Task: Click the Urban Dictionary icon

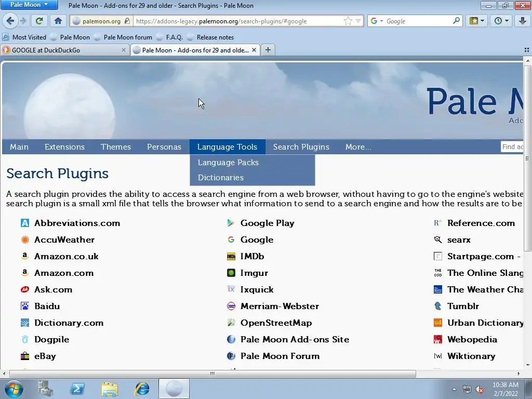Action: point(438,323)
